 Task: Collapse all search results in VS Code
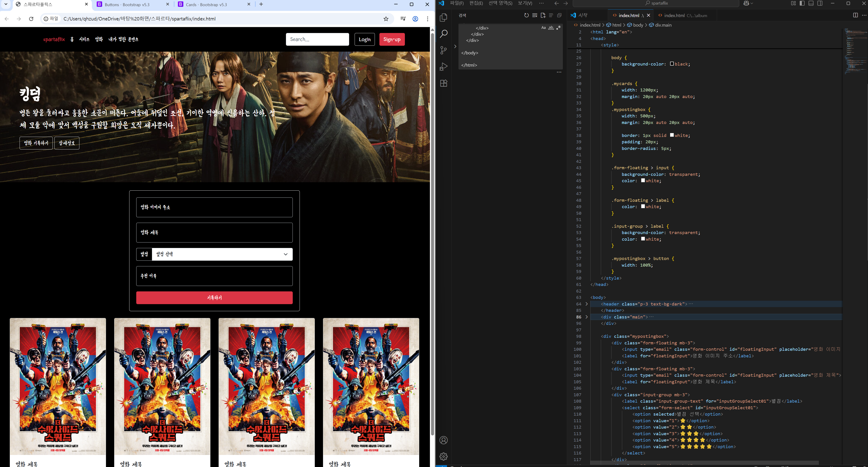[559, 15]
